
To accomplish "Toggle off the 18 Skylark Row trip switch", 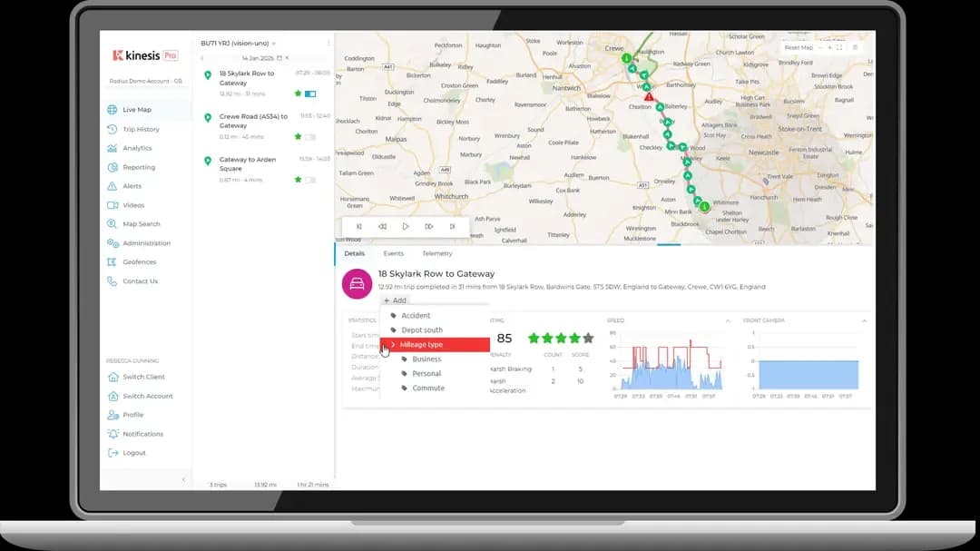I will (x=310, y=93).
